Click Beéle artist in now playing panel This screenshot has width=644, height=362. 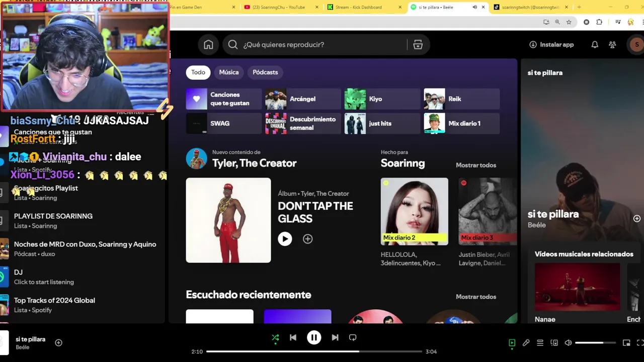click(x=536, y=225)
